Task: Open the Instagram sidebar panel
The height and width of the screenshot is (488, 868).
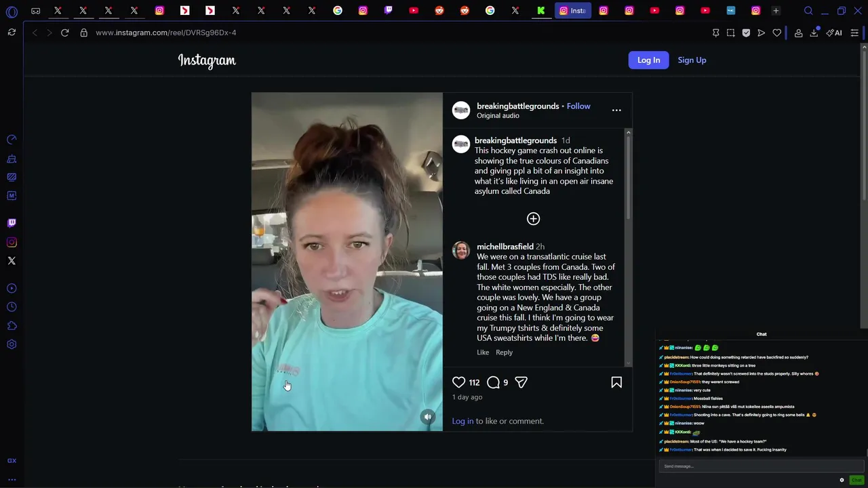Action: (x=12, y=242)
